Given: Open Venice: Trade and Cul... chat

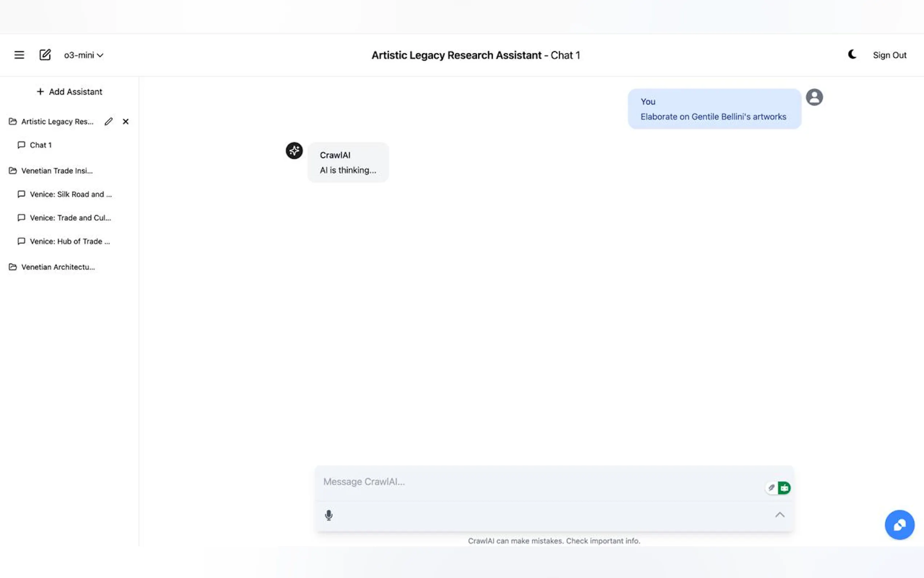Looking at the screenshot, I should click(70, 218).
